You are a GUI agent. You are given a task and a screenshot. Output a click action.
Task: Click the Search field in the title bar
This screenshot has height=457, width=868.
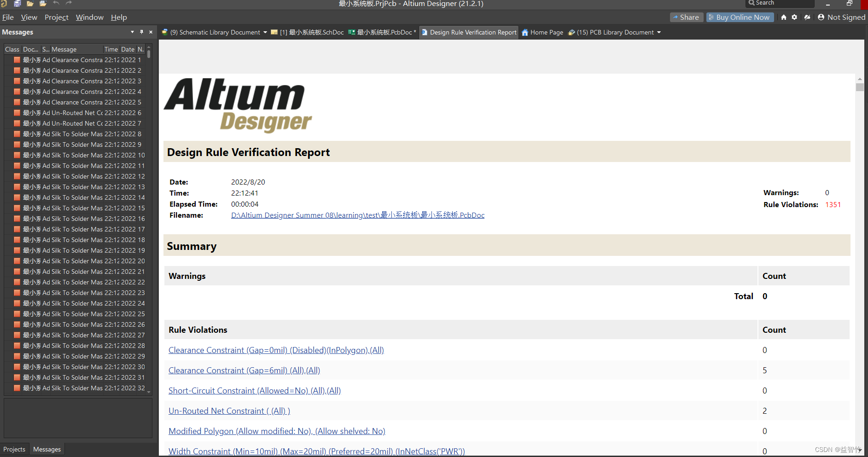780,3
